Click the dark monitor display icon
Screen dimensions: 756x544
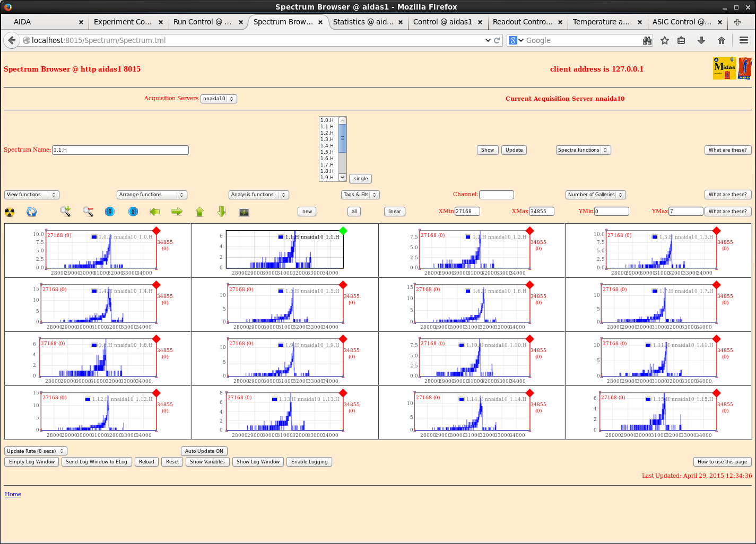(244, 212)
